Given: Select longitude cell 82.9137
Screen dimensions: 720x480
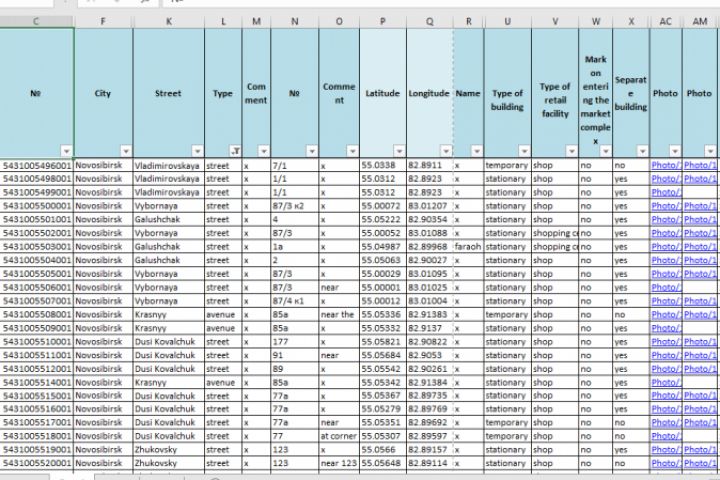Looking at the screenshot, I should point(430,328).
